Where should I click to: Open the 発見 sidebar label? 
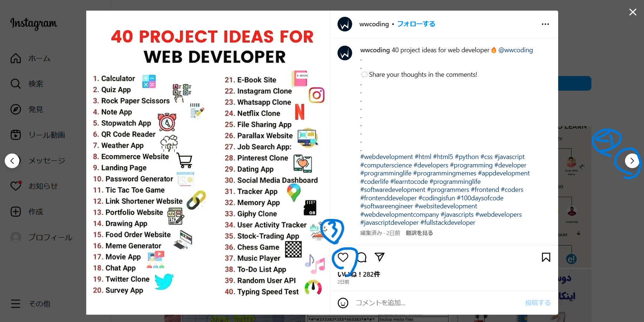pos(36,110)
